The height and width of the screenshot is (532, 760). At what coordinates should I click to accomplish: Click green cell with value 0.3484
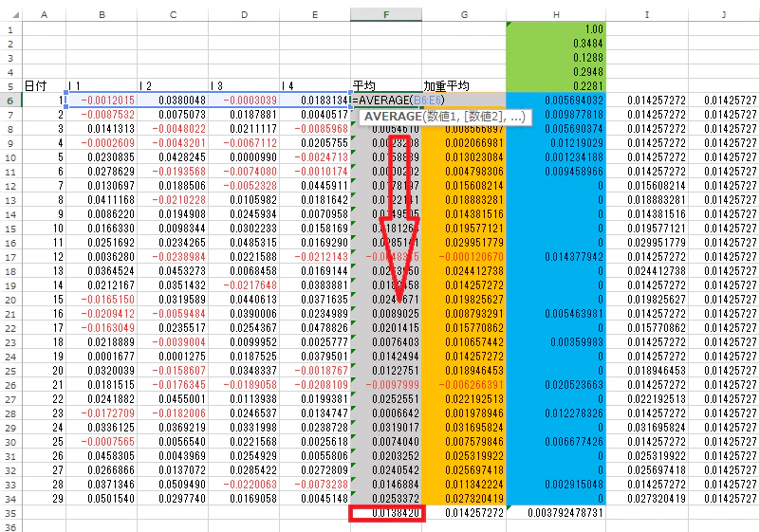click(x=556, y=44)
